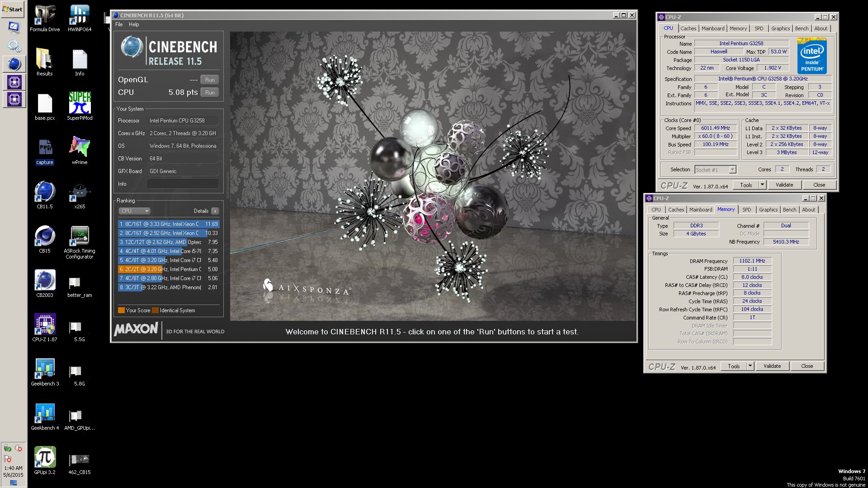Launch the CPU-Z 1.87 desktop icon

(x=45, y=328)
